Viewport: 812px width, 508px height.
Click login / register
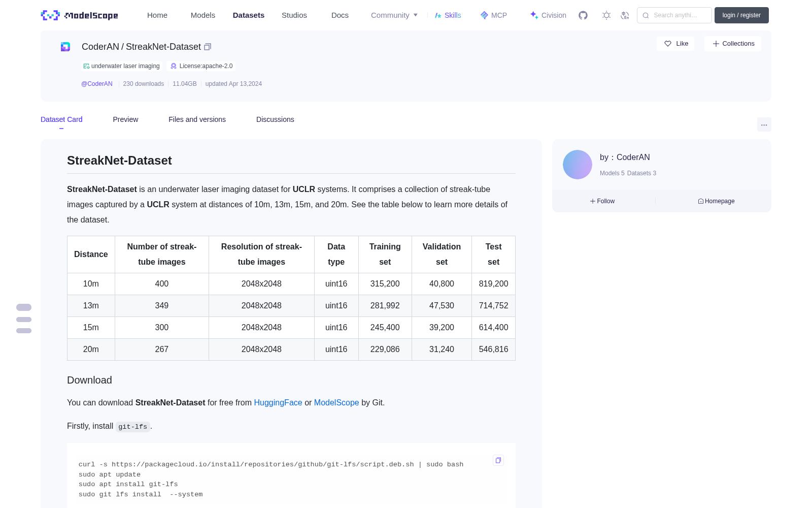(741, 15)
